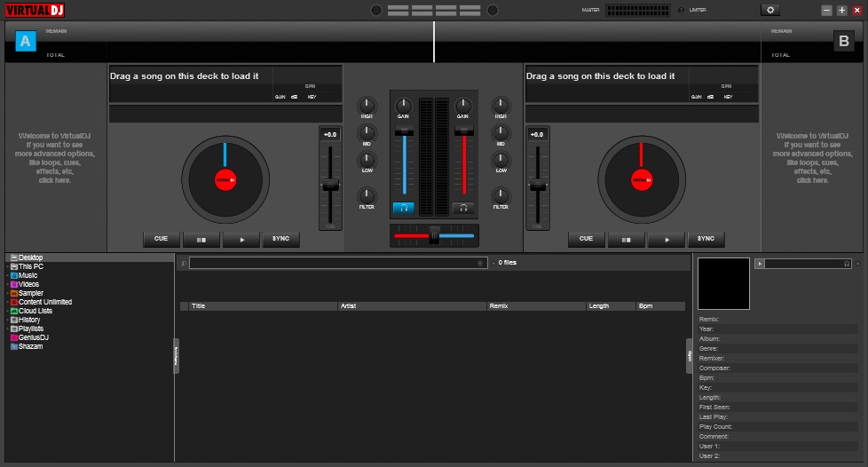Click the album art thumbnail box
868x467 pixels.
(x=723, y=283)
